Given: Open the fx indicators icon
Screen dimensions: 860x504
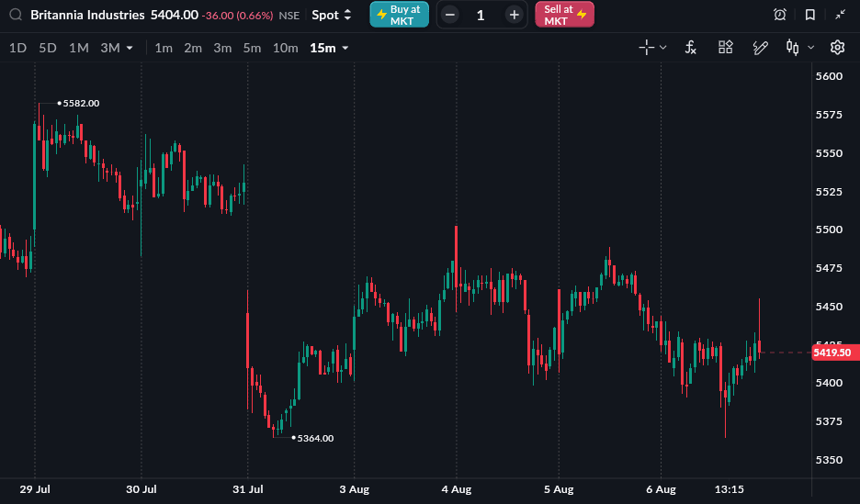Looking at the screenshot, I should (691, 48).
